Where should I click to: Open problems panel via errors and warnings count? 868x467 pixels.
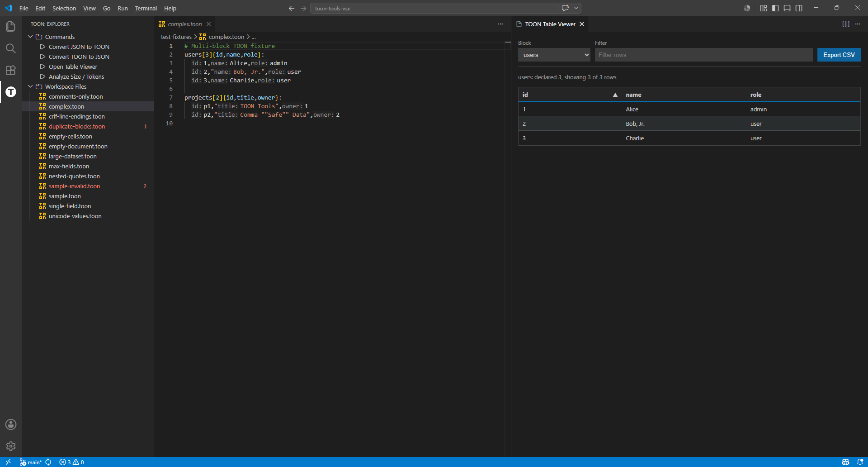click(71, 462)
